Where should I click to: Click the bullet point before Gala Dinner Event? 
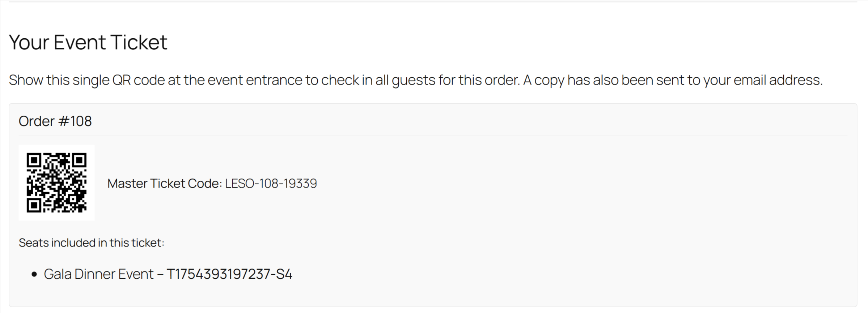34,274
